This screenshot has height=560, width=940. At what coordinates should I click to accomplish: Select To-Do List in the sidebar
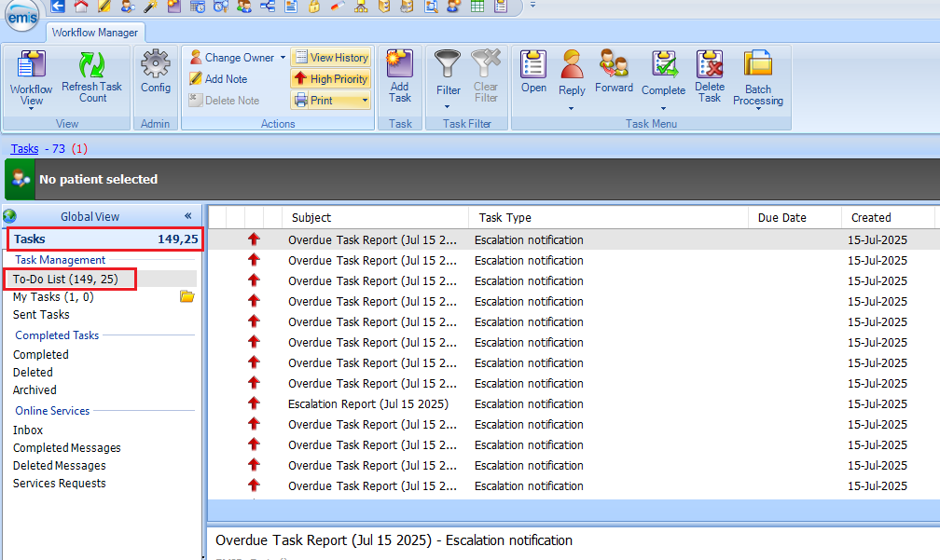[65, 280]
